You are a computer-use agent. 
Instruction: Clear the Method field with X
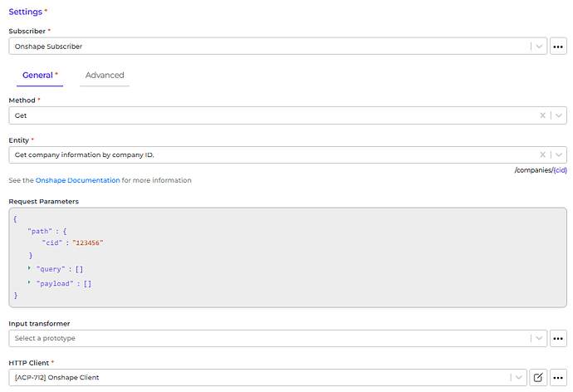coord(542,115)
